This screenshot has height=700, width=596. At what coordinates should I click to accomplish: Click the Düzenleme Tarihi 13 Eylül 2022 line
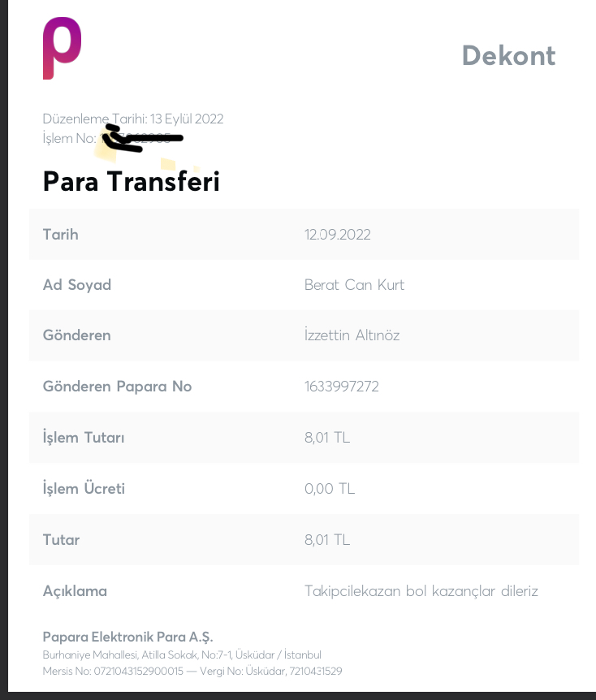pyautogui.click(x=133, y=119)
